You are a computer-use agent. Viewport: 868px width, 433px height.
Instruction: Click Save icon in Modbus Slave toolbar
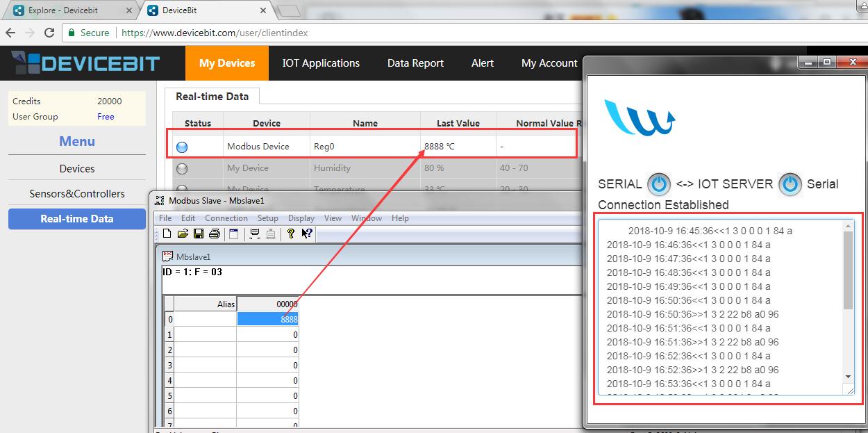(199, 234)
